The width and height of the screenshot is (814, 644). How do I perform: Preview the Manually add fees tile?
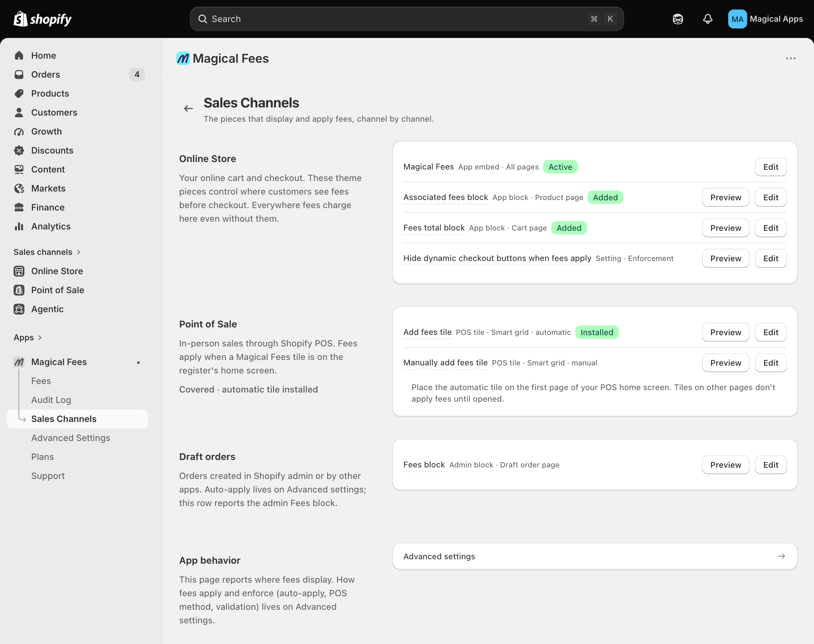pyautogui.click(x=725, y=363)
